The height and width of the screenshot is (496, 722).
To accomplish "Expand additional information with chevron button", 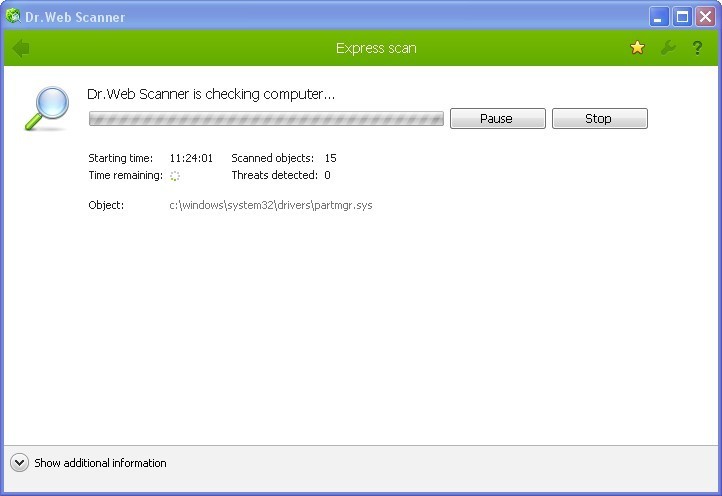I will click(x=19, y=463).
